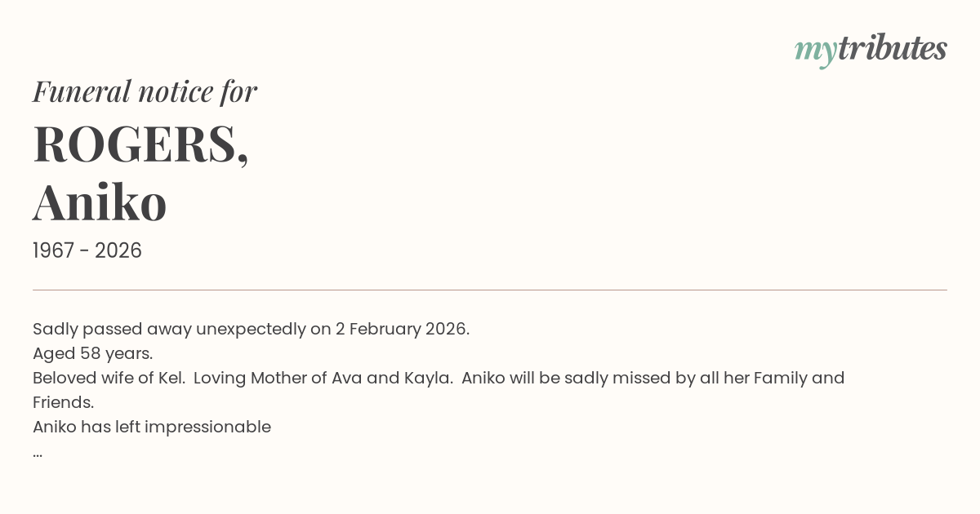Click the "Aged 58 years." line
The width and height of the screenshot is (980, 514).
pyautogui.click(x=92, y=354)
